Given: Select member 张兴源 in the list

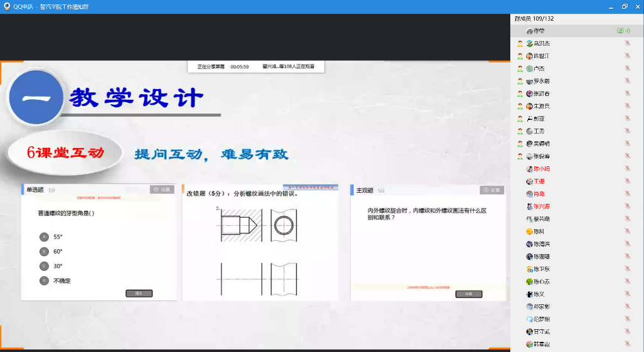Looking at the screenshot, I should click(x=541, y=206).
